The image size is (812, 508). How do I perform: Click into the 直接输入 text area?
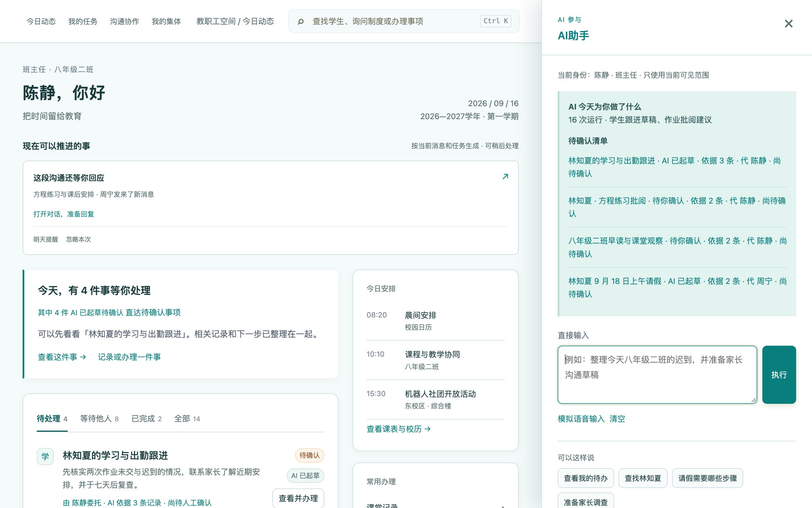point(657,375)
